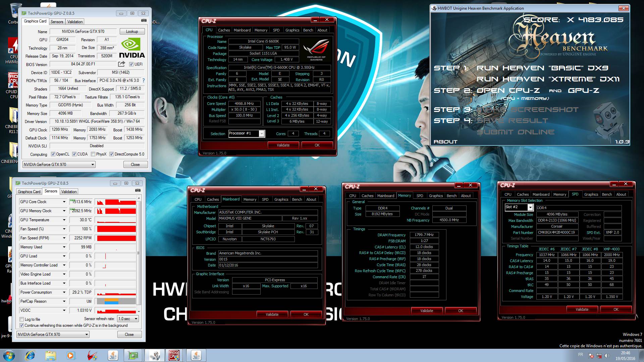Screen dimensions: 644x362
Task: Click Close button in GPU-Z Sensors window
Action: click(x=129, y=335)
